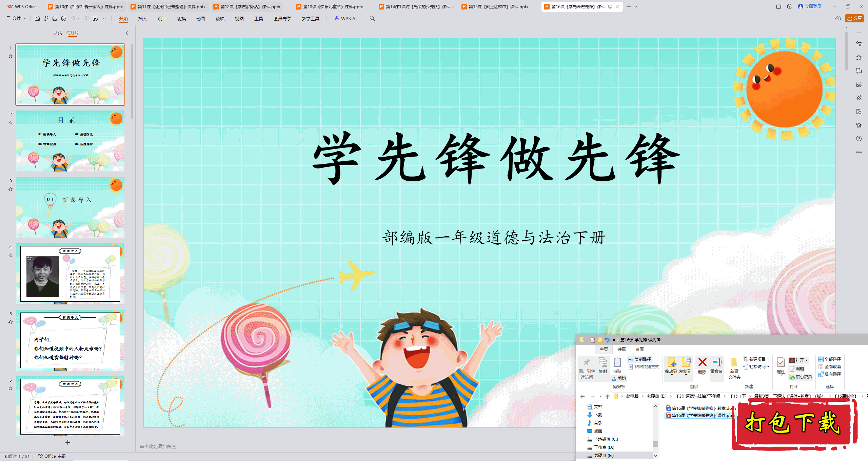Click the Save icon in the WPS toolbar
Viewport: 868px width, 461px height.
point(37,18)
